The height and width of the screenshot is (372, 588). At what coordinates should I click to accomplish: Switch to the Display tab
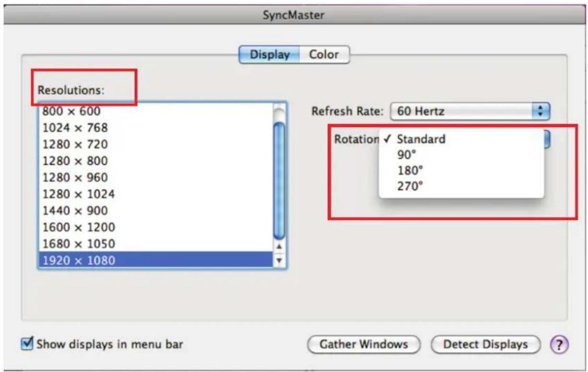269,54
